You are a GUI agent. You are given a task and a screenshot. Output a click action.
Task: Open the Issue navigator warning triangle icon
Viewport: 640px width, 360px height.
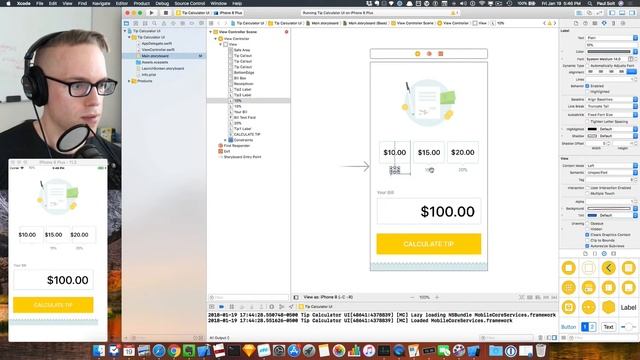(x=164, y=23)
